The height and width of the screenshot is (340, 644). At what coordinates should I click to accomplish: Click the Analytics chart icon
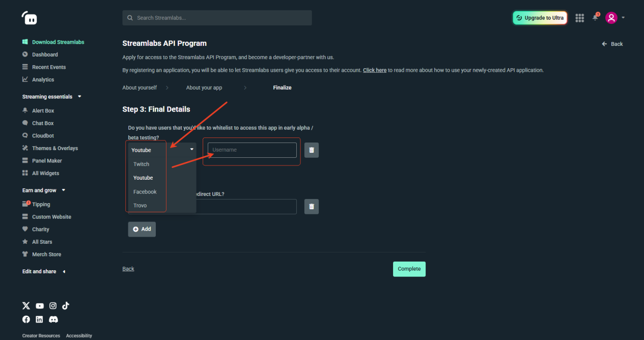click(x=25, y=79)
